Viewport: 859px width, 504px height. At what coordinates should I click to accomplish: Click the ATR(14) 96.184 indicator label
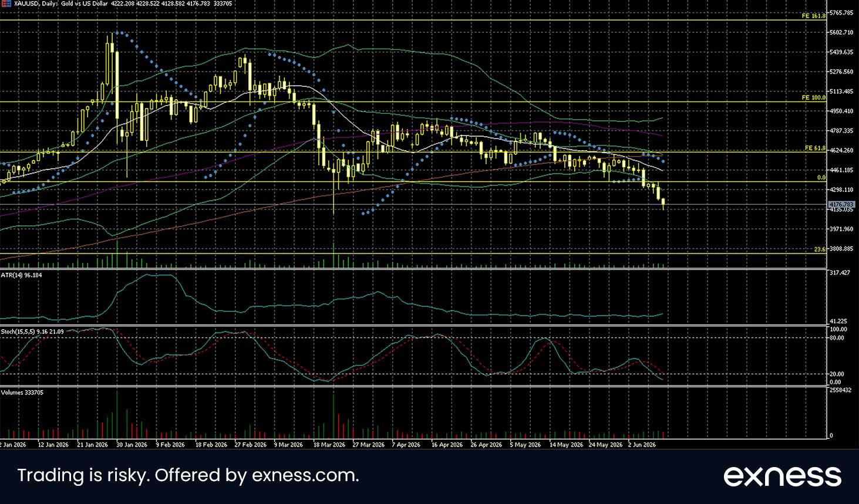pyautogui.click(x=21, y=275)
